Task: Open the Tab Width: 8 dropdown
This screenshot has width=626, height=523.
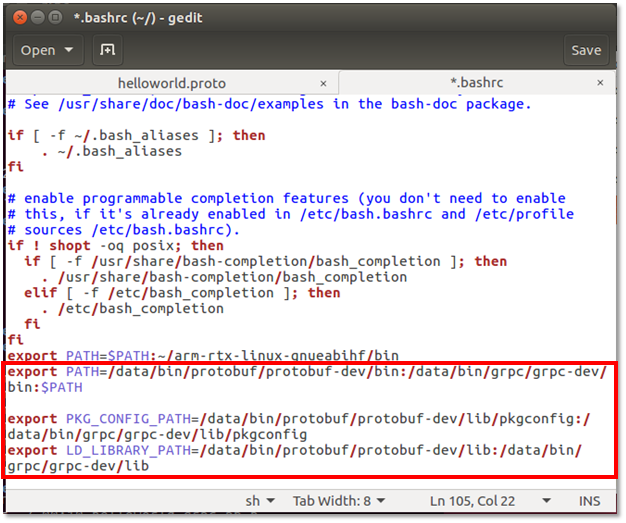Action: pyautogui.click(x=339, y=501)
